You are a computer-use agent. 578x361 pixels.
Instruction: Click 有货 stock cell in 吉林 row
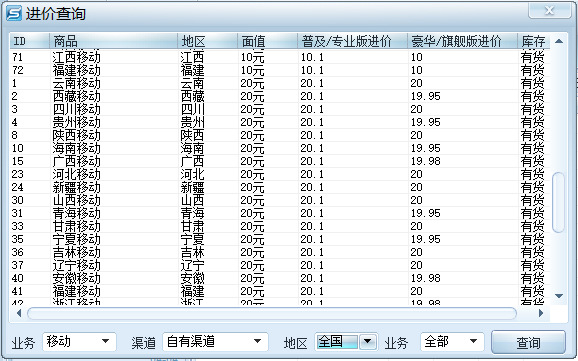click(x=532, y=252)
